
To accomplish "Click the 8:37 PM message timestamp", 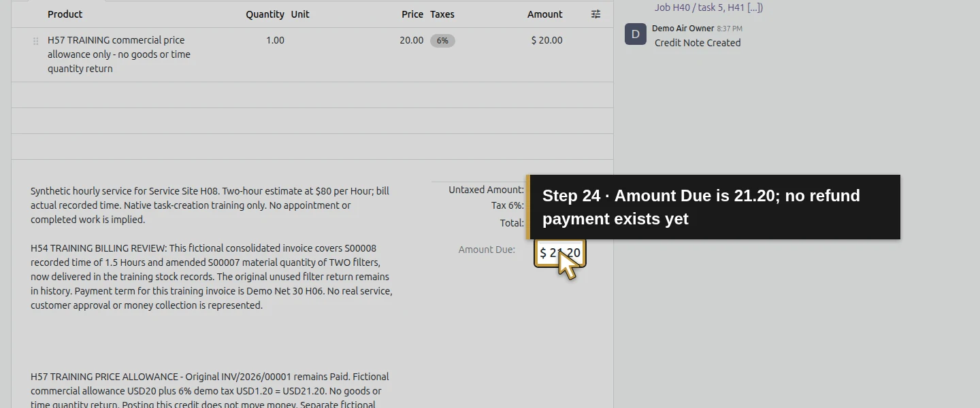I will 730,29.
